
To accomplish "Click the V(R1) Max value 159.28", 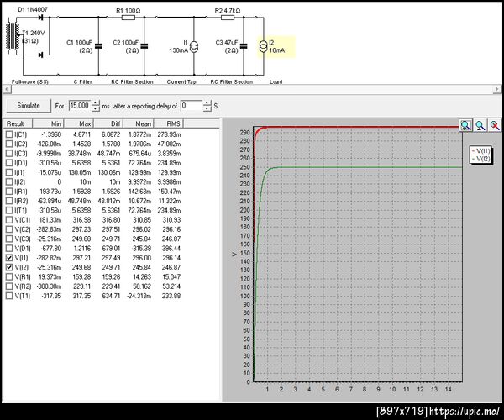I will 81,276.
